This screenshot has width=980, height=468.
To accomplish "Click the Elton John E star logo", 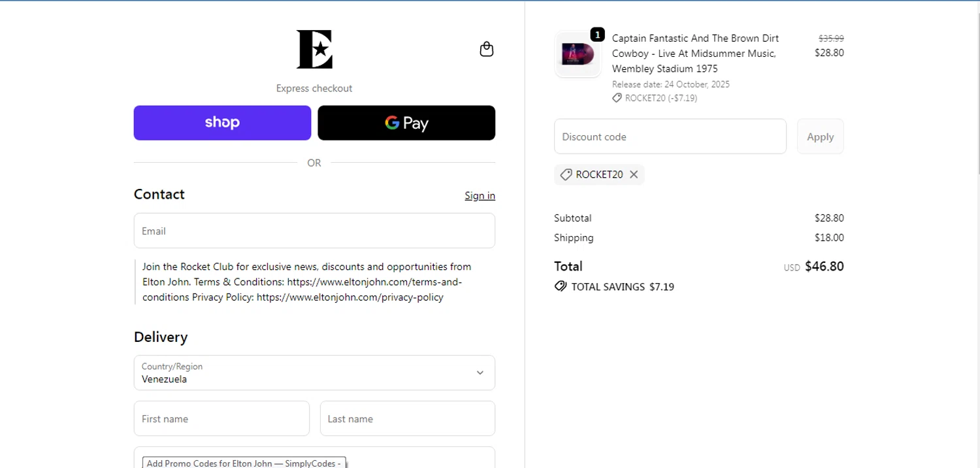I will tap(314, 49).
